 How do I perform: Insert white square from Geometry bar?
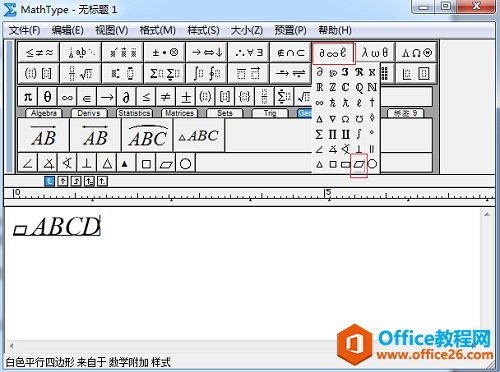point(146,163)
